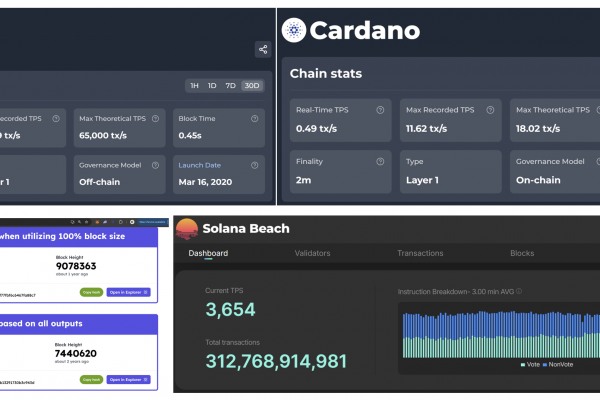Click the 0.49 tx/s Real-Time TPS value
Viewport: 600px width, 400px height.
pyautogui.click(x=316, y=129)
